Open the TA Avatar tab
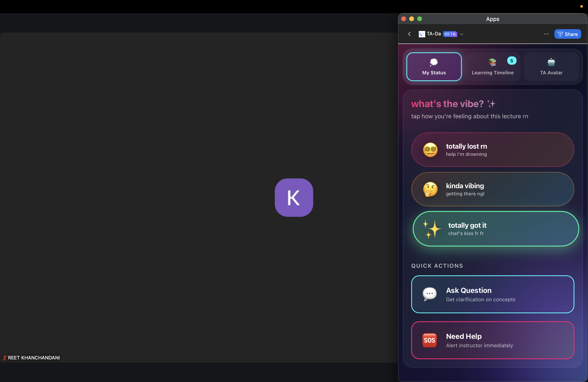The image size is (588, 382). pyautogui.click(x=551, y=67)
